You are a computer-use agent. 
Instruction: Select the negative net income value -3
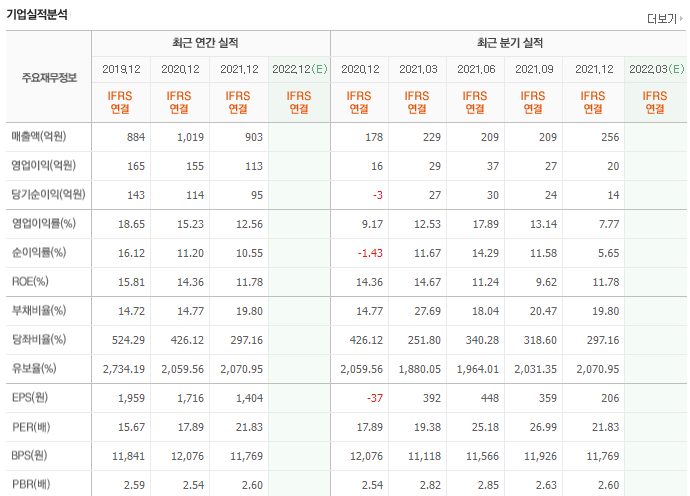[378, 195]
